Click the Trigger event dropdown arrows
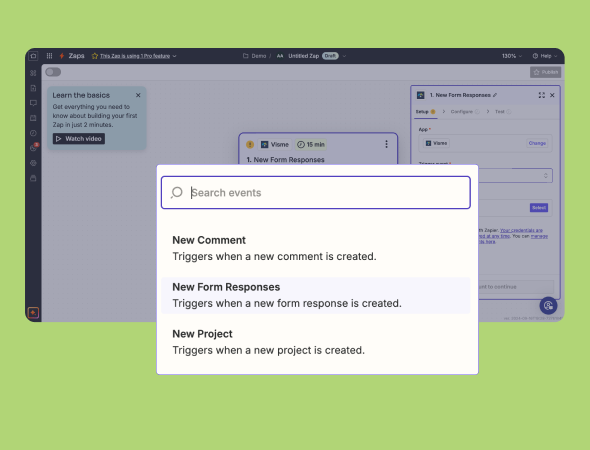The width and height of the screenshot is (590, 450). click(x=546, y=176)
